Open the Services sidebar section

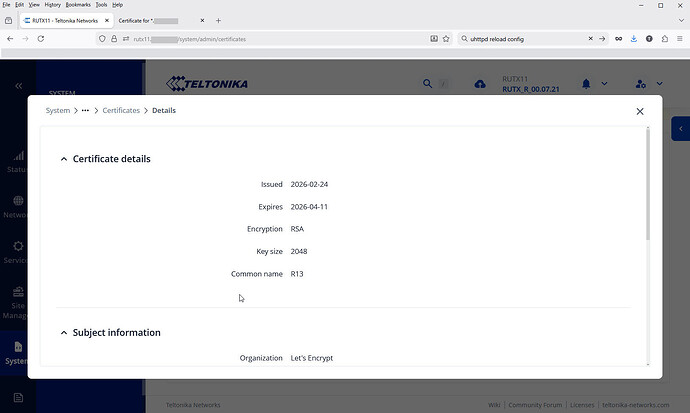tap(15, 252)
